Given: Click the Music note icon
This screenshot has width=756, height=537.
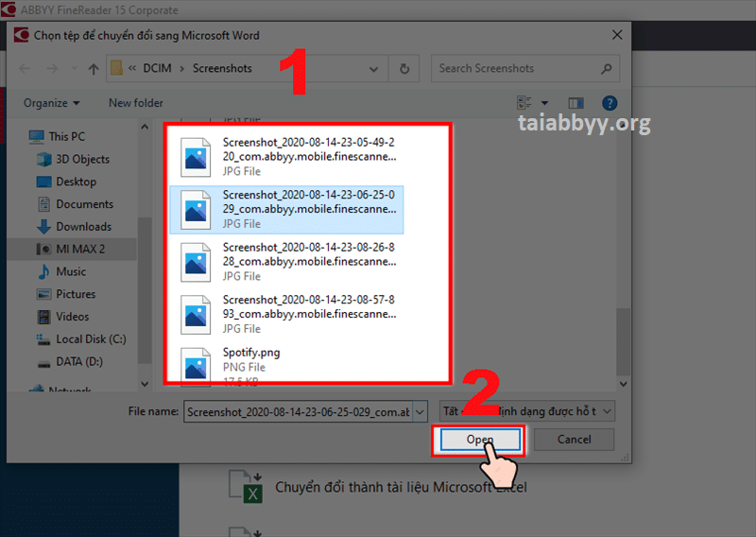Looking at the screenshot, I should coord(43,271).
